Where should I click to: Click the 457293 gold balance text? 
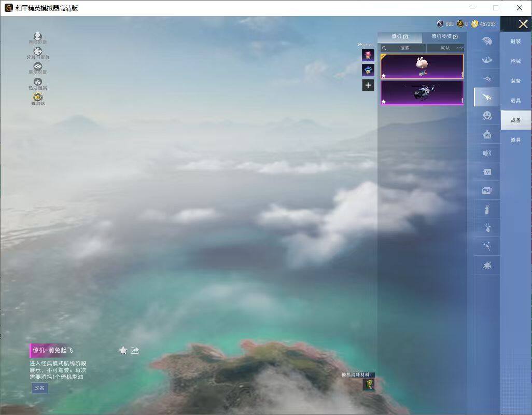pyautogui.click(x=488, y=24)
